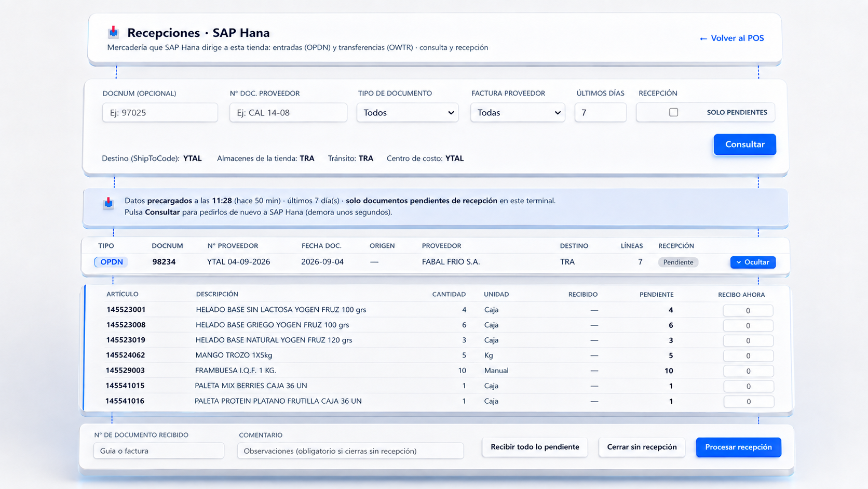Click Recibir todo lo pendiente button
The image size is (868, 489).
(x=535, y=447)
